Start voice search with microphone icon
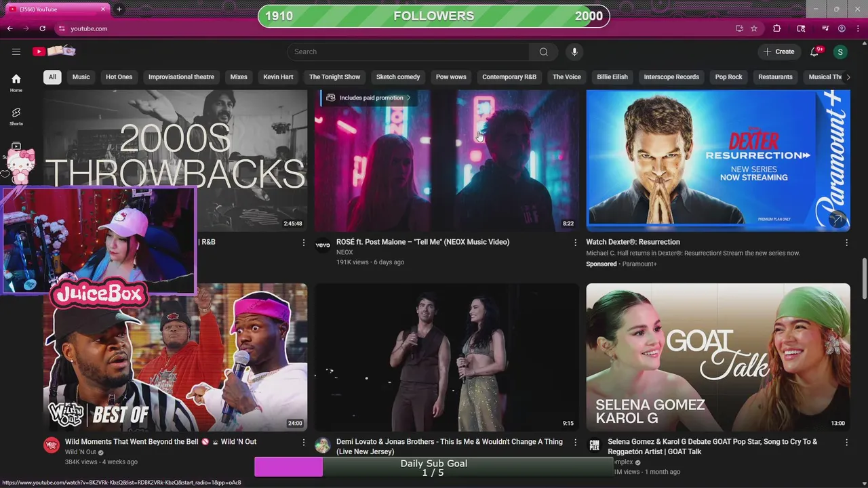Screen dimensions: 868x488 tap(574, 52)
